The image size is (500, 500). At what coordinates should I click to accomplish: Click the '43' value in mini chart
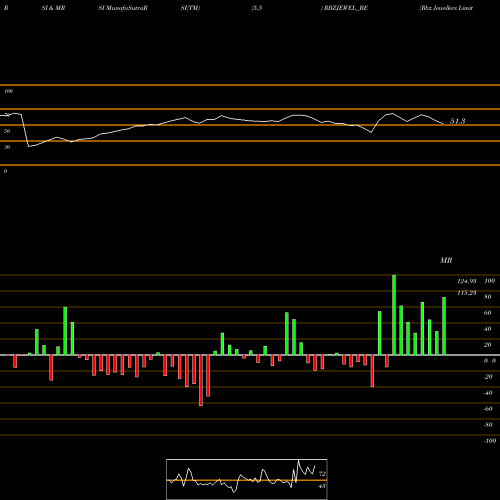click(x=322, y=486)
